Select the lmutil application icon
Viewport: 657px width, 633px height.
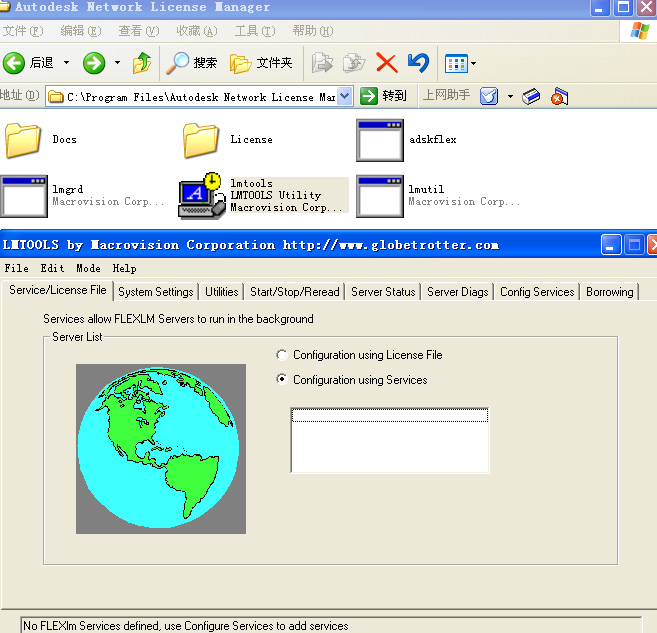pyautogui.click(x=380, y=196)
